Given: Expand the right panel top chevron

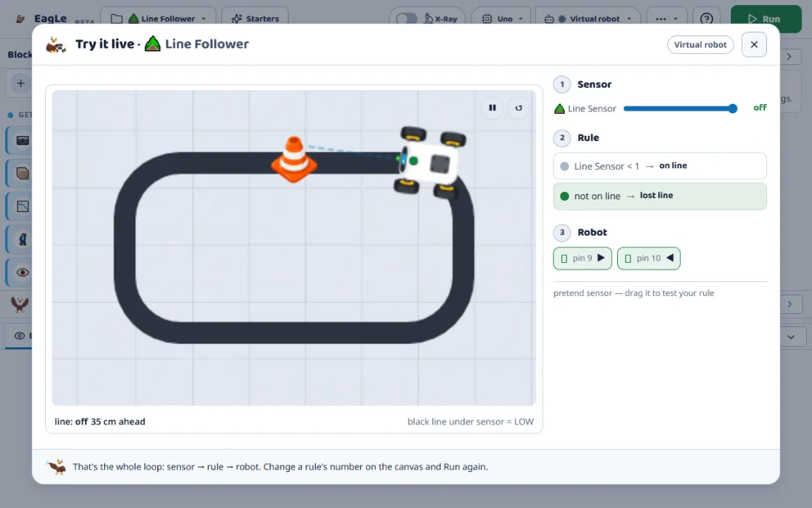Looking at the screenshot, I should [789, 56].
